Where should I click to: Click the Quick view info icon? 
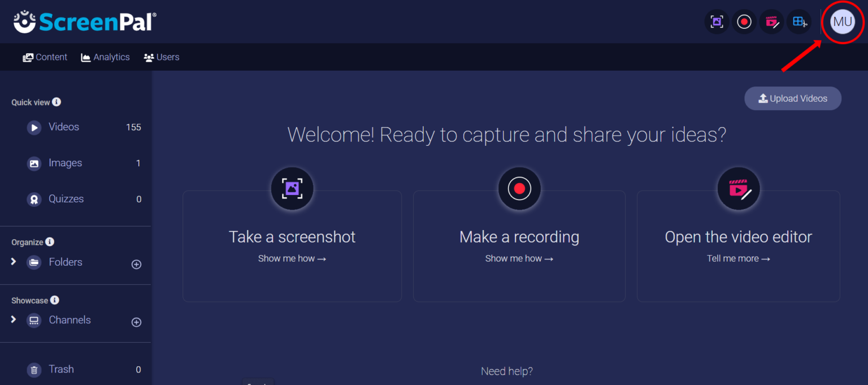pos(57,102)
